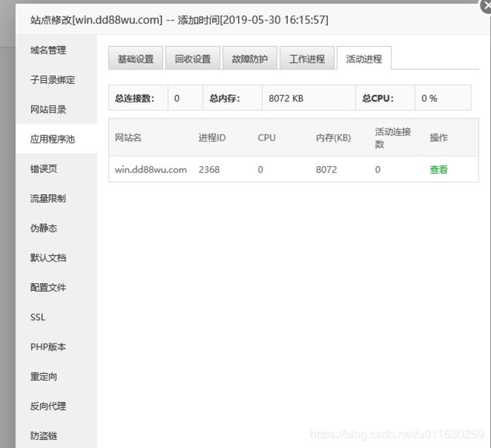This screenshot has height=448, width=491.
Task: Click the 总连接数 label
Action: tap(134, 98)
